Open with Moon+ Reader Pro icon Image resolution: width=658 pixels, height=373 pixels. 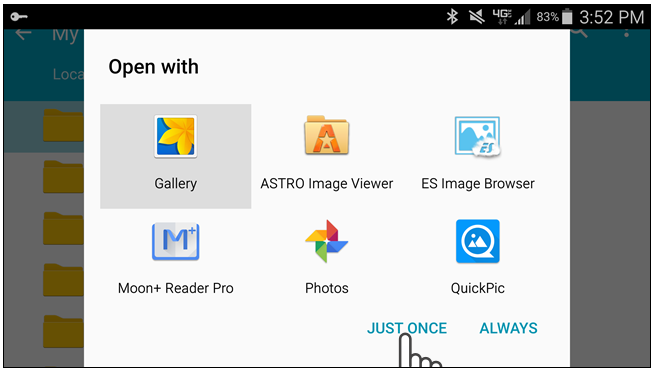point(175,241)
